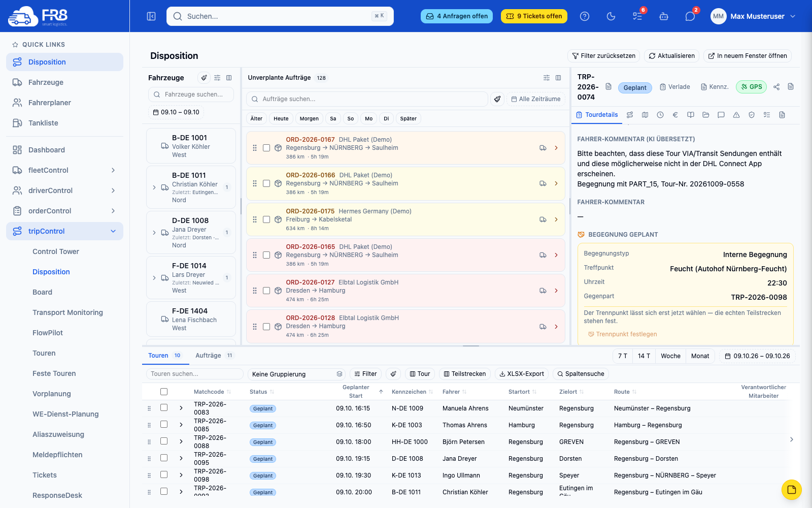Open the AI assistant robot icon

[x=664, y=16]
